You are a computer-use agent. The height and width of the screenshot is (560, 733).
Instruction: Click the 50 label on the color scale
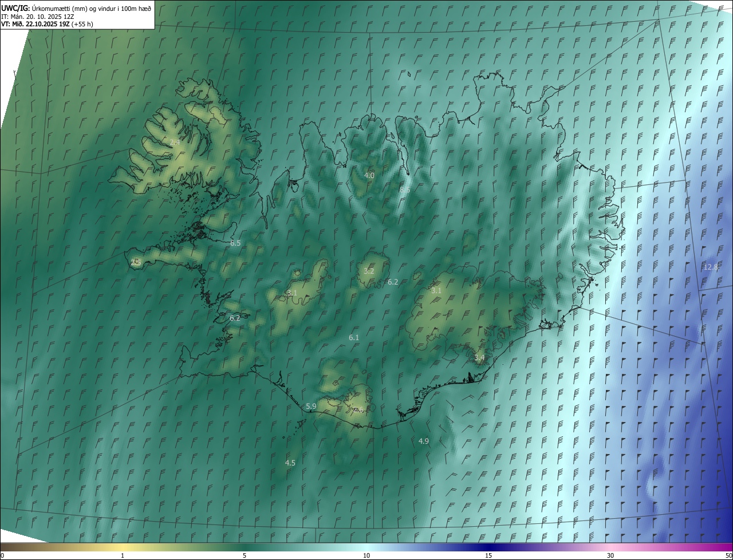coord(728,555)
